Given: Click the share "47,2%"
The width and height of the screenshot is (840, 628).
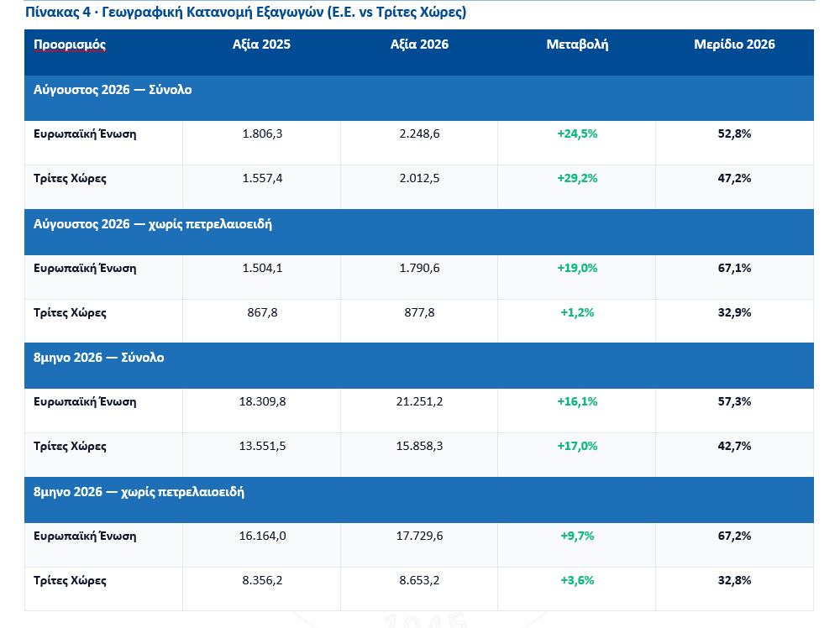Looking at the screenshot, I should click(734, 178).
